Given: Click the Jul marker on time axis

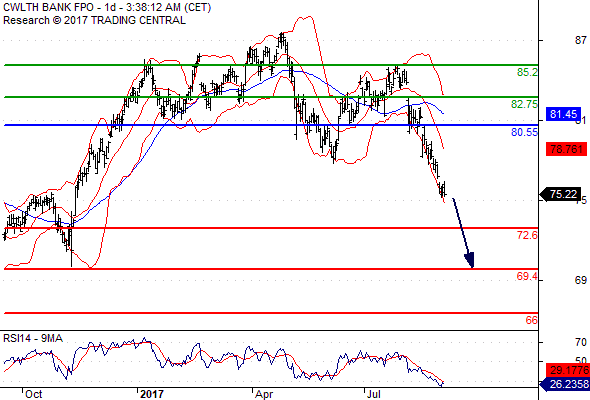Looking at the screenshot, I should coord(374,394).
